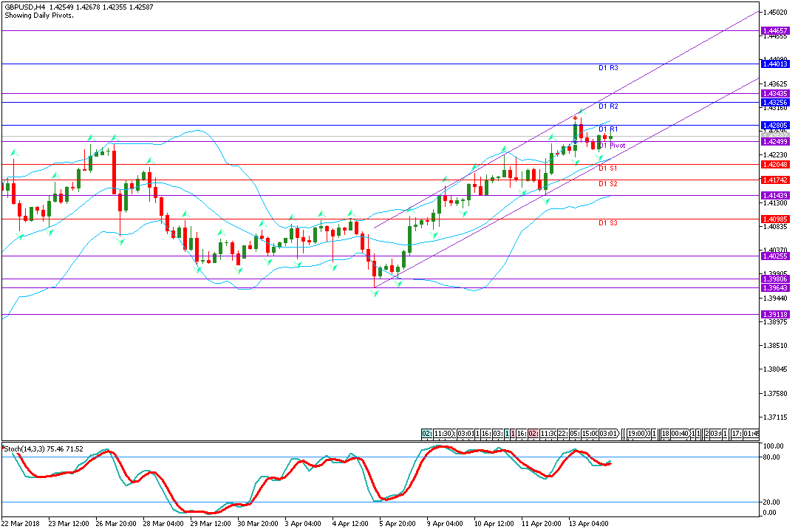Screen dimensions: 798x532
Task: Click the 23 Mar 12:00 time label
Action: (x=69, y=524)
